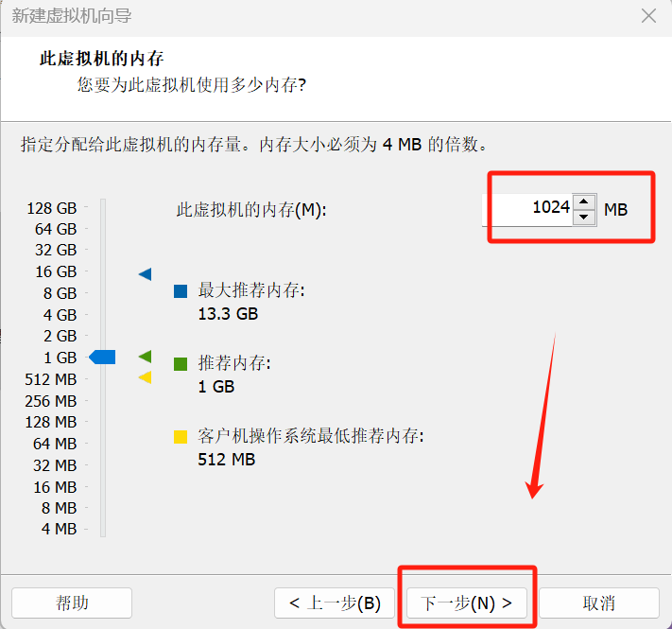Screen dimensions: 672x629
Task: Select the 512 MB scale label
Action: click(51, 379)
